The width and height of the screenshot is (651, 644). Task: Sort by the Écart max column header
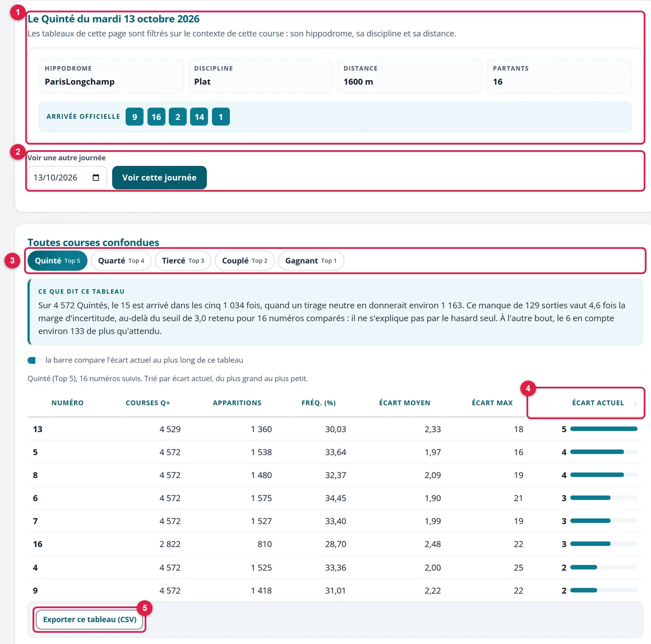492,403
